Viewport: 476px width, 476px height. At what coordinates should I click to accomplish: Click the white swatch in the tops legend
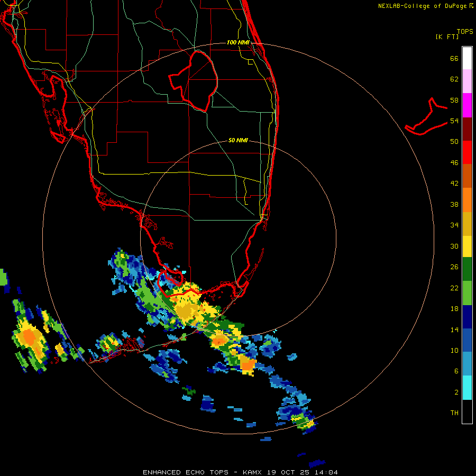(467, 58)
